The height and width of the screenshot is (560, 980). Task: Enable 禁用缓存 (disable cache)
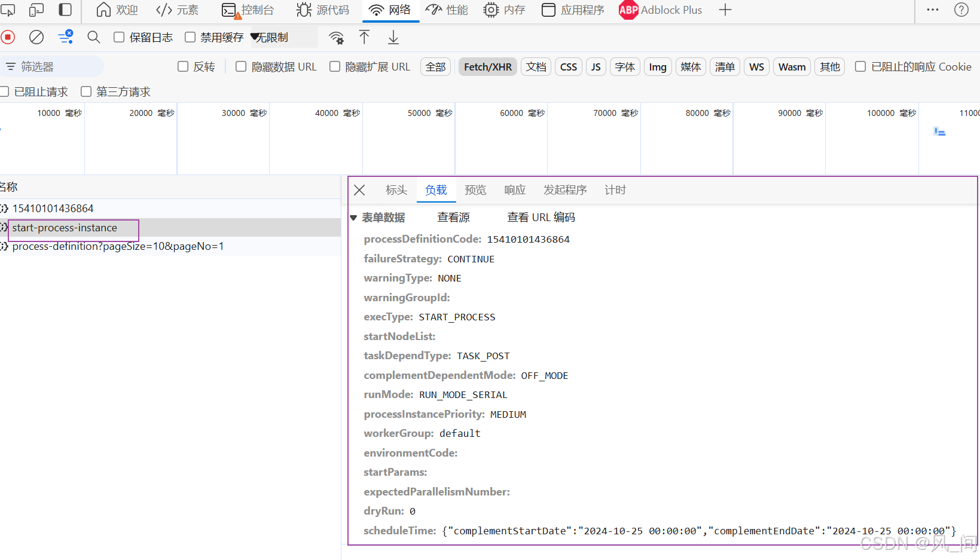click(190, 37)
